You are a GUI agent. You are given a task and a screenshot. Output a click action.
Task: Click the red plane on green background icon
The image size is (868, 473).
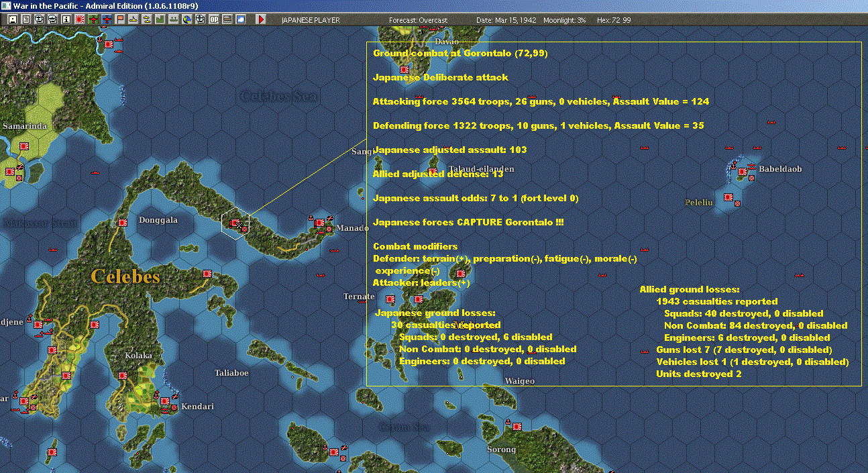tap(93, 19)
